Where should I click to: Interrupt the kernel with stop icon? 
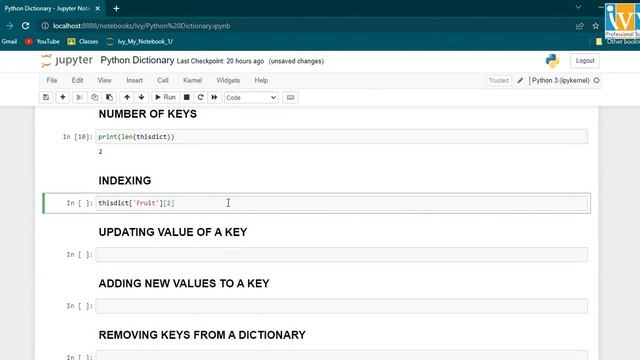(187, 98)
